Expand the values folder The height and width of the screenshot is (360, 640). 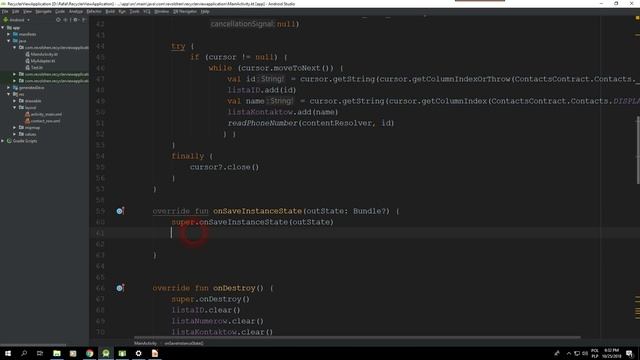tap(15, 134)
